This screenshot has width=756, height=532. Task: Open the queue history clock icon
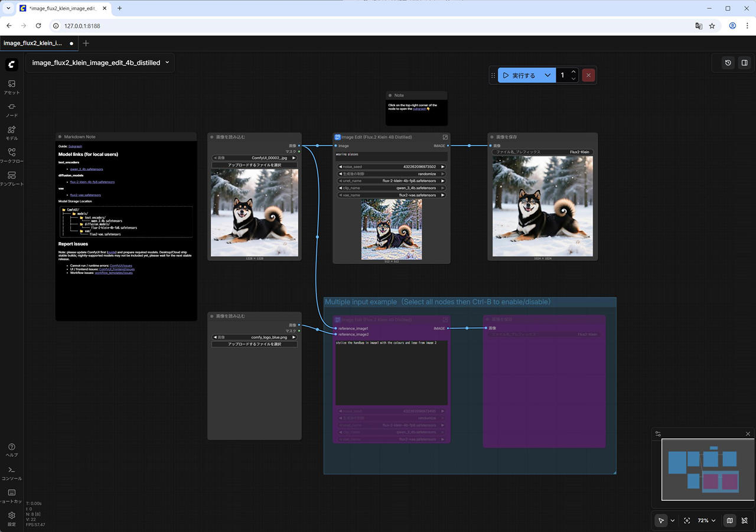pos(728,63)
